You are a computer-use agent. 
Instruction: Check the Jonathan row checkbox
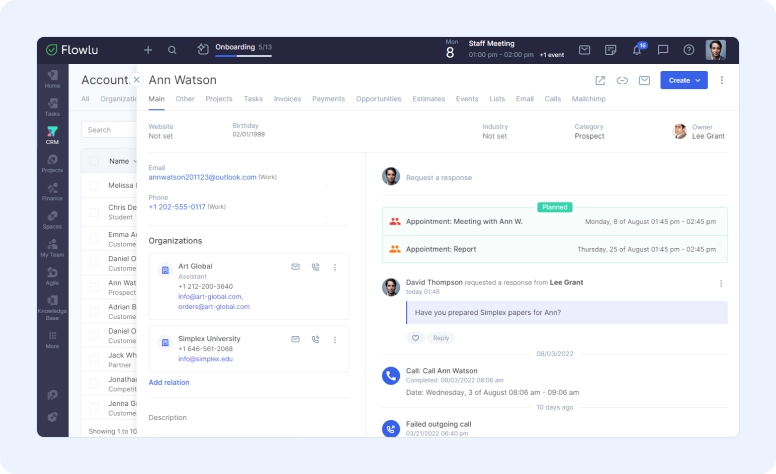[x=94, y=384]
